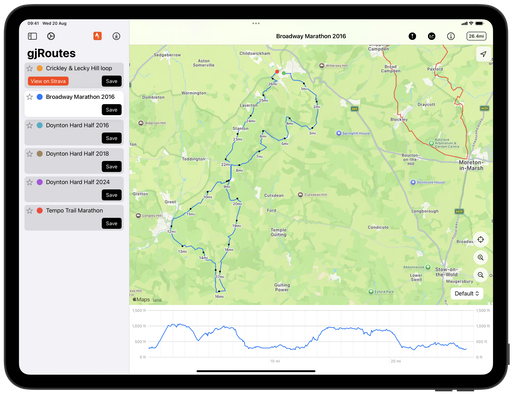Star the Doynton Hard Half 2016 route
The height and width of the screenshot is (394, 512).
(x=30, y=125)
